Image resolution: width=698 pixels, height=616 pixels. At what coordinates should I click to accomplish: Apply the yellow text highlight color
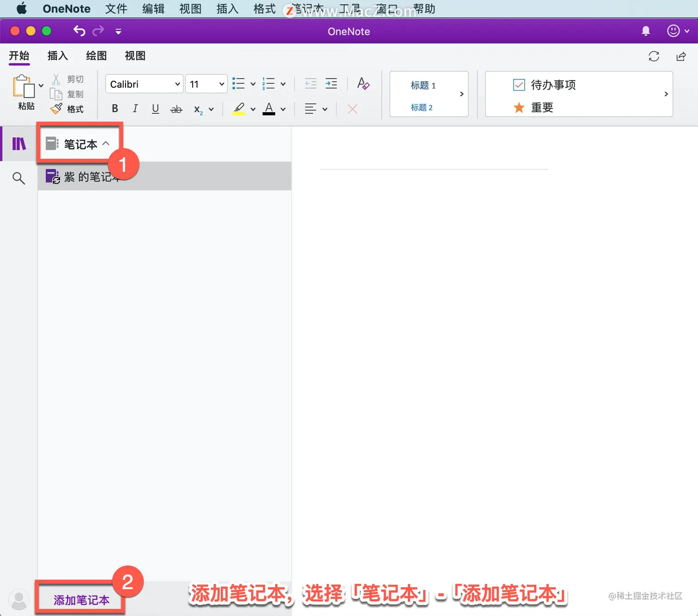coord(239,109)
